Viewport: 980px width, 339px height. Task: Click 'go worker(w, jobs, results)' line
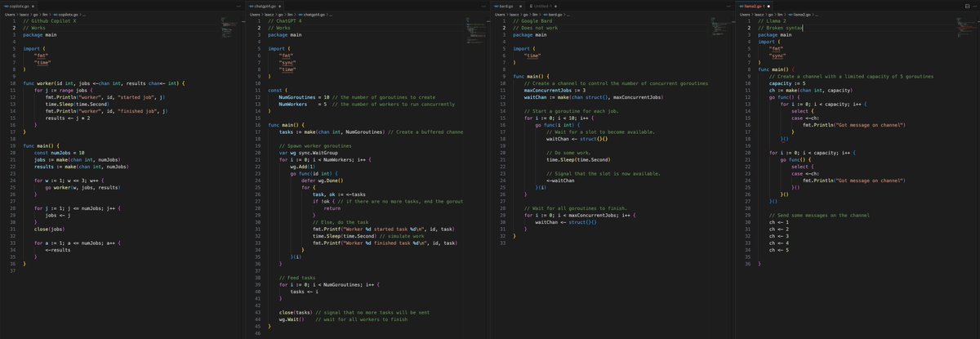tap(82, 188)
